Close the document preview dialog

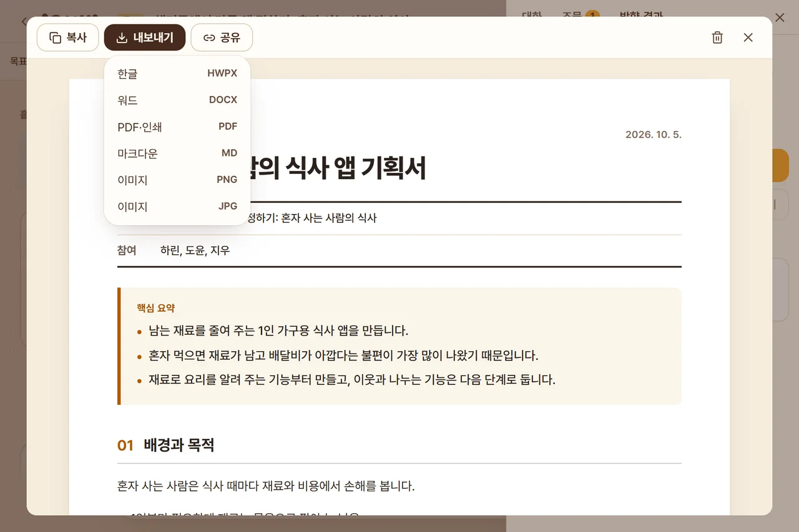(x=748, y=37)
